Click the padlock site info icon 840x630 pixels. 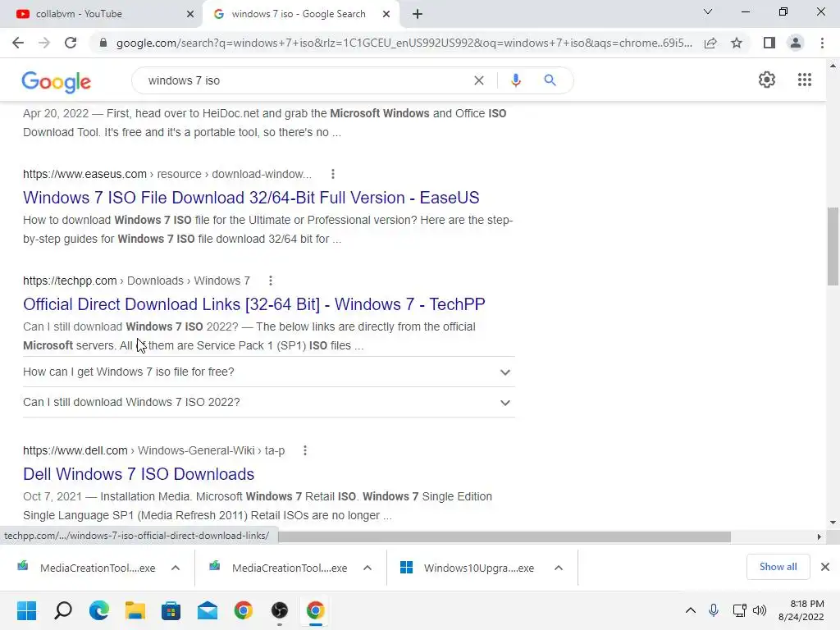point(103,43)
